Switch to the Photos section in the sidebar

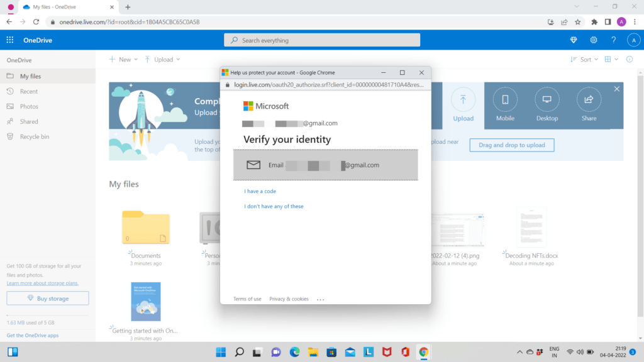click(x=30, y=106)
